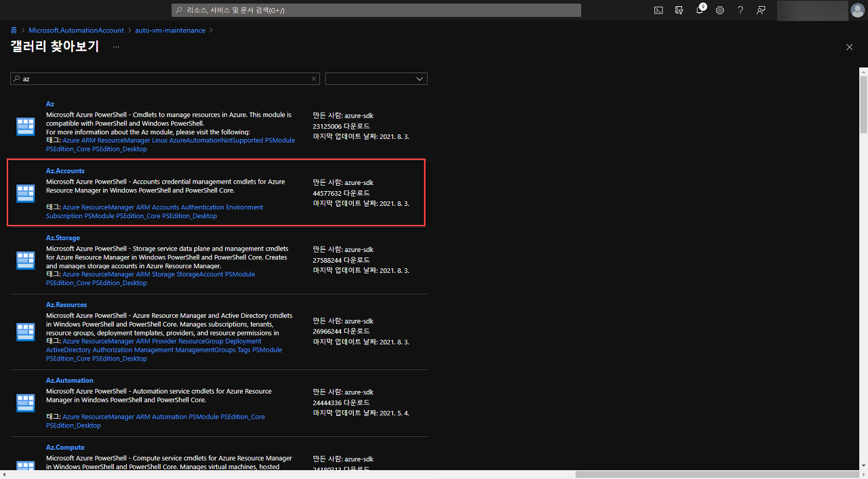The width and height of the screenshot is (868, 479).
Task: Click the '24444336 다운로드' count
Action: click(x=341, y=402)
